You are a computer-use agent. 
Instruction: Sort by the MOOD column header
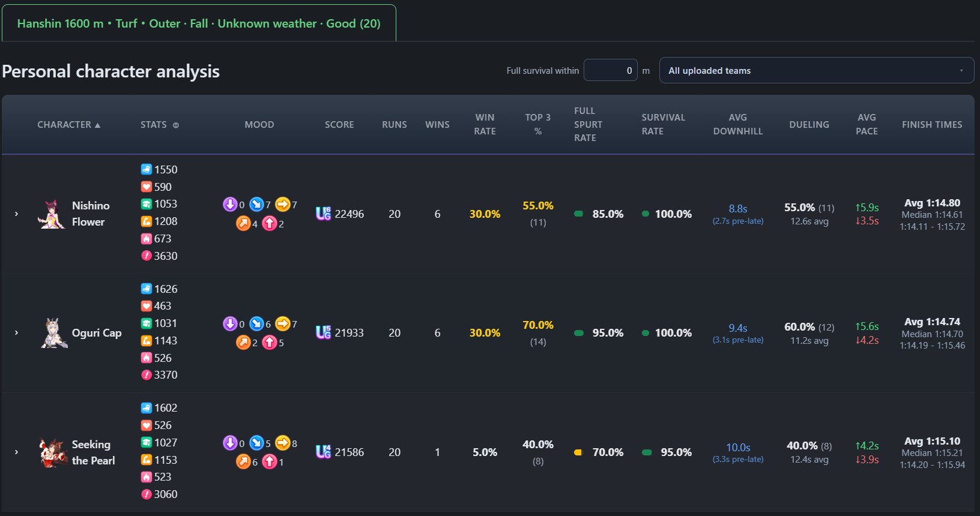[259, 125]
